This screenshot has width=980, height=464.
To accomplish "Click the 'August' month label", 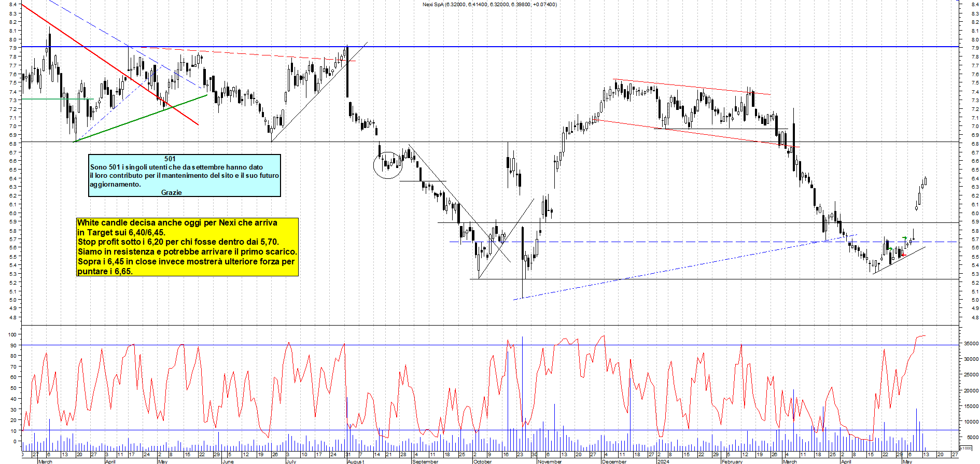I will (x=356, y=461).
